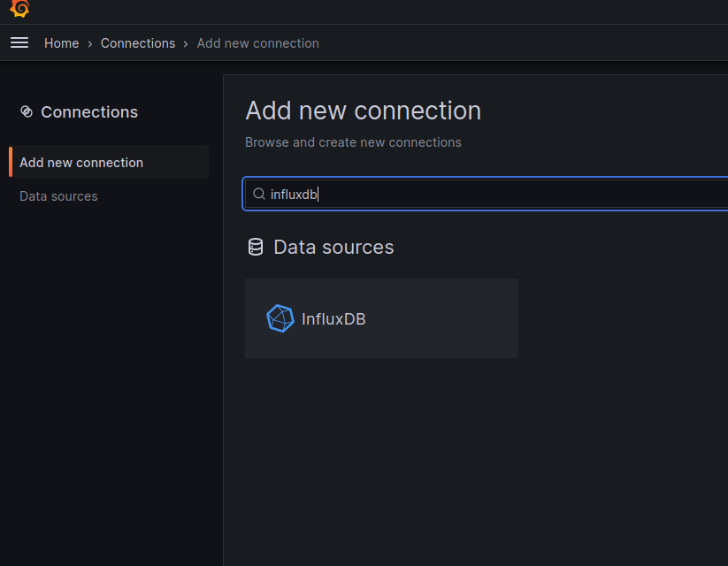Go to Connections breadcrumb
Image resolution: width=728 pixels, height=566 pixels.
[138, 43]
